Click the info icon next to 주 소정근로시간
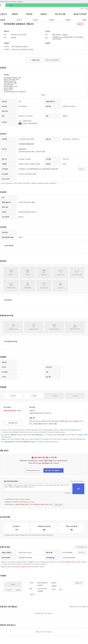Viewport: 88px width, 644px height. (29, 144)
